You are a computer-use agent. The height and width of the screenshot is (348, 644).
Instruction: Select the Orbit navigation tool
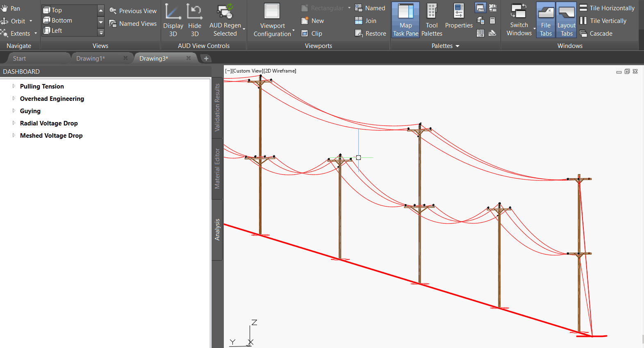(x=16, y=21)
